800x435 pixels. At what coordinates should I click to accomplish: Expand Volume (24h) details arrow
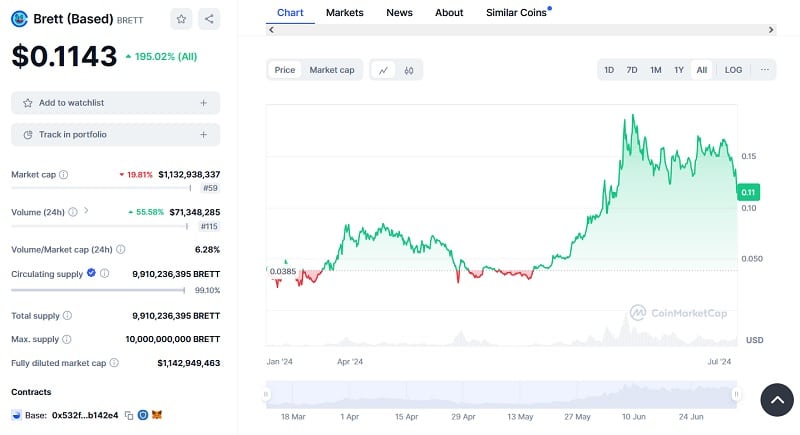point(86,211)
